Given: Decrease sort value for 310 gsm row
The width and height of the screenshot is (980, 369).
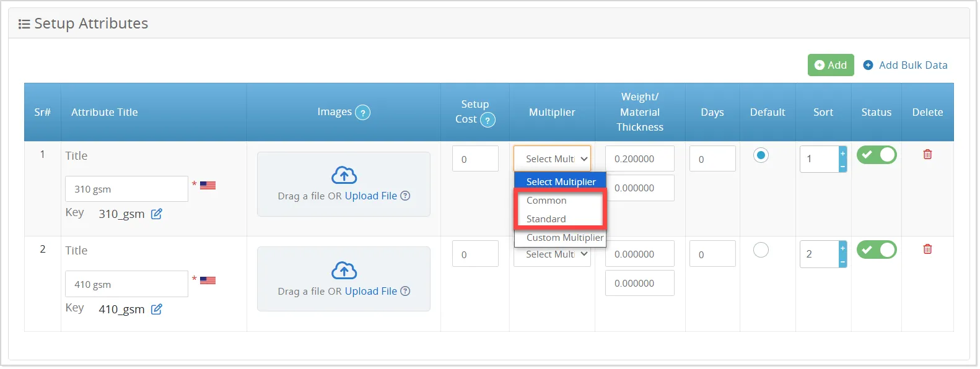Looking at the screenshot, I should (842, 166).
